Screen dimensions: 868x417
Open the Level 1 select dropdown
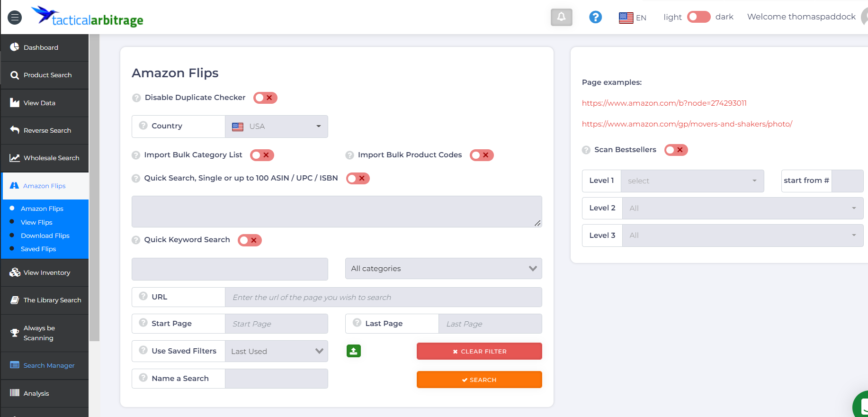(692, 181)
